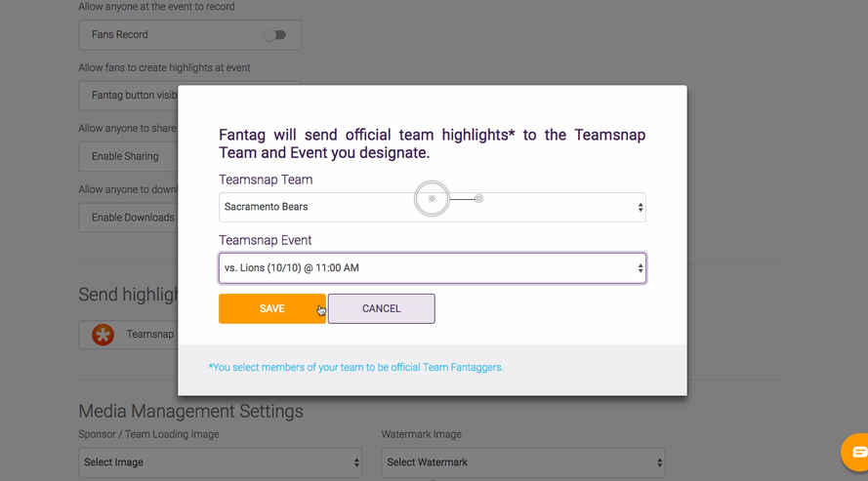The width and height of the screenshot is (868, 481).
Task: Click the Teamsnap Team label
Action: point(266,180)
